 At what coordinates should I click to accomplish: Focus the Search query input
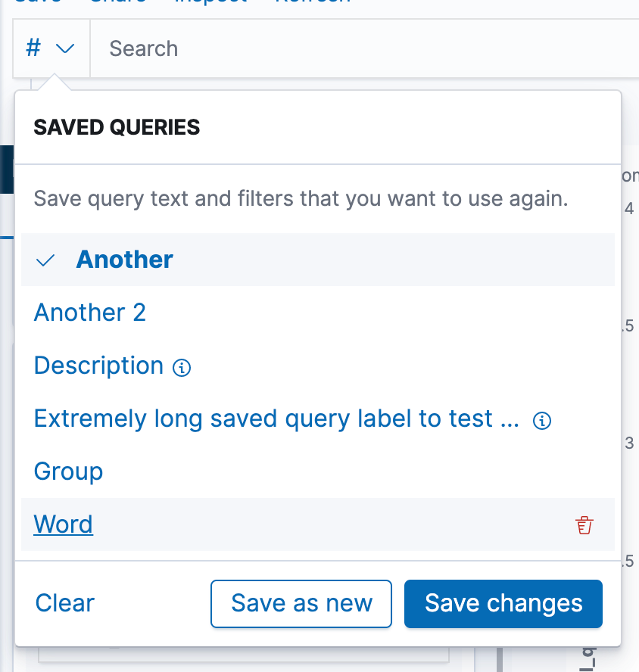(x=364, y=48)
